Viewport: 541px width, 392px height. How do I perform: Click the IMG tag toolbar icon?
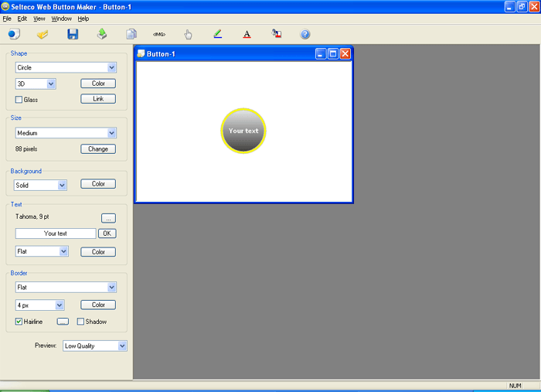click(x=159, y=34)
